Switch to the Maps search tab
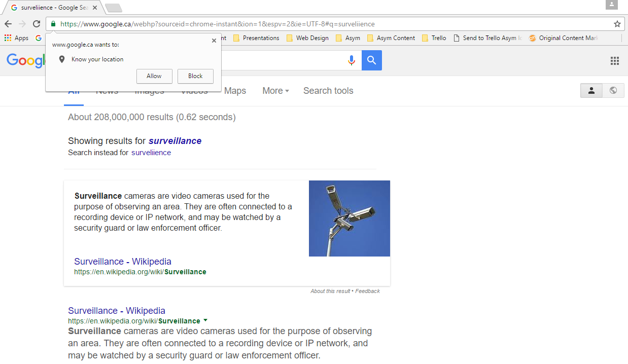 coord(235,91)
